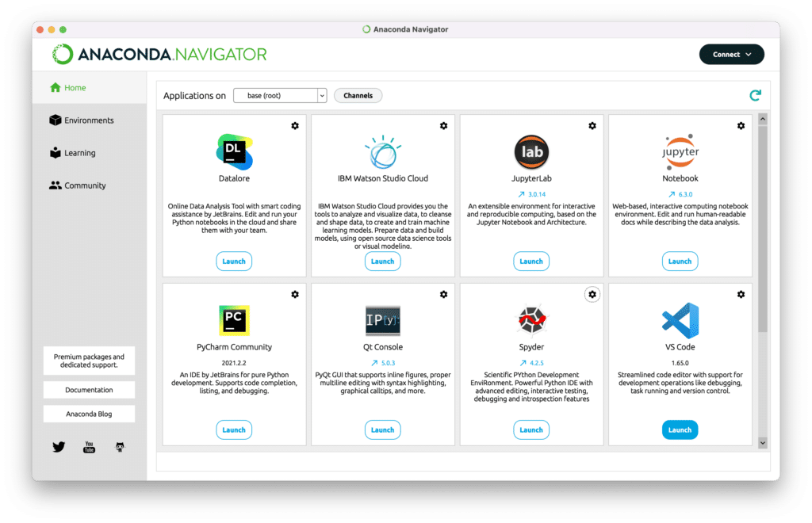812x523 pixels.
Task: Launch Jupyter Notebook
Action: (680, 261)
